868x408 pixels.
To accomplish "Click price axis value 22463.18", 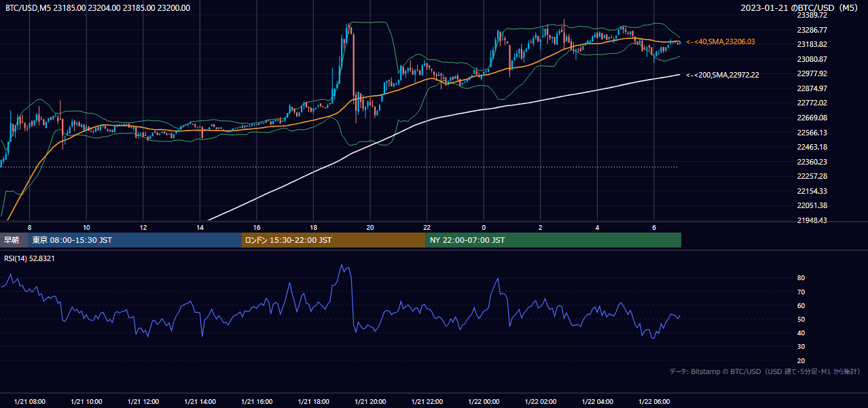I will coord(812,147).
